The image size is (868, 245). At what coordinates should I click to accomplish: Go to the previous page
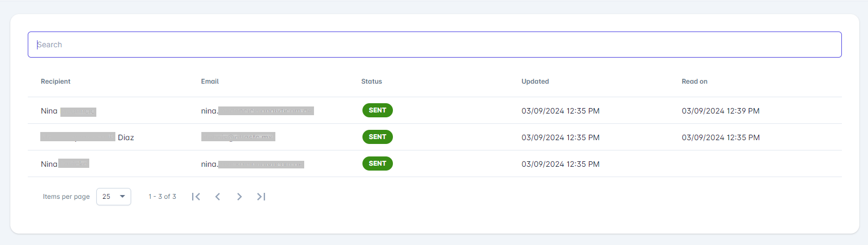point(218,197)
